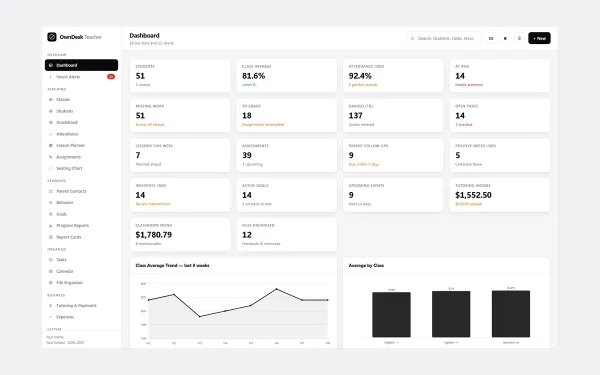Viewport: 600px width, 375px height.
Task: Open the Files Organized card showing 12
Action: tap(287, 235)
